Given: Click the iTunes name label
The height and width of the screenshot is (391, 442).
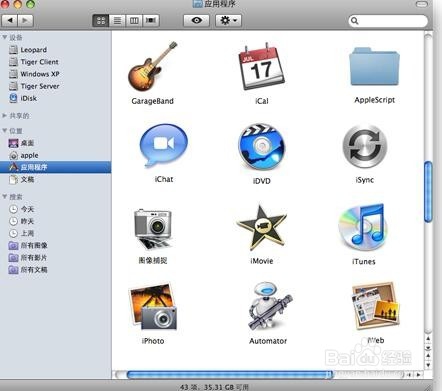Looking at the screenshot, I should pyautogui.click(x=364, y=262).
